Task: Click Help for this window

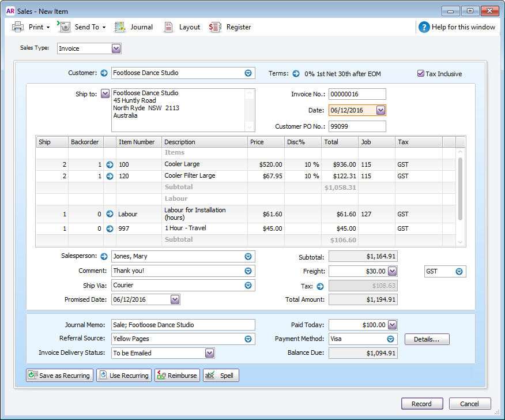Action: click(463, 27)
